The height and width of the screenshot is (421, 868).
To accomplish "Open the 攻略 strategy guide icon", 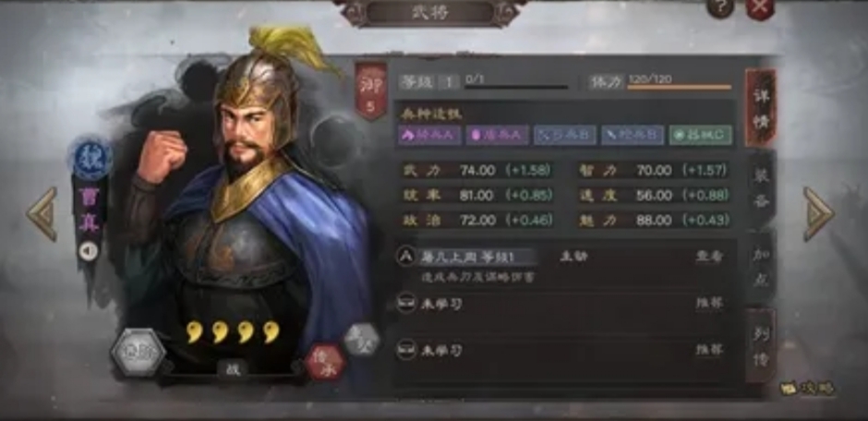I will point(808,388).
